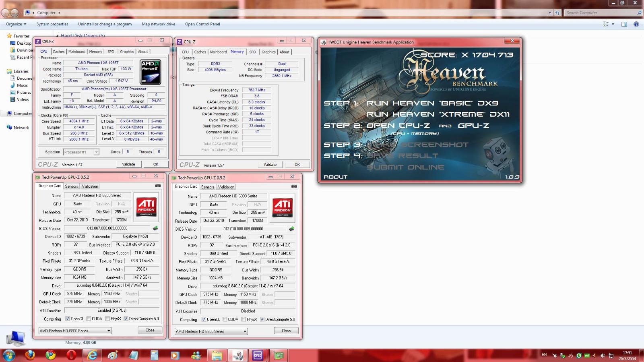
Task: Click Close button in right GPU-Z window
Action: [286, 331]
